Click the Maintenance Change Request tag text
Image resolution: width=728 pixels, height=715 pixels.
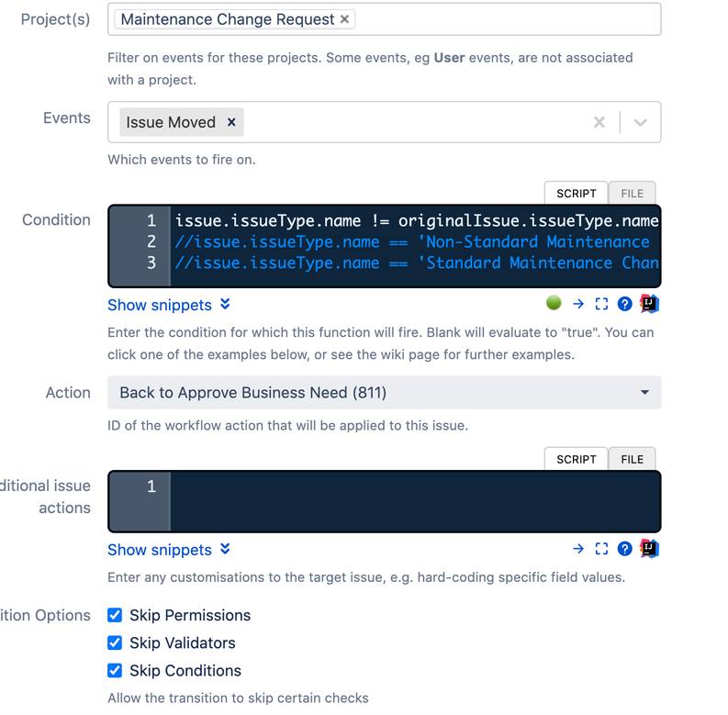point(228,19)
